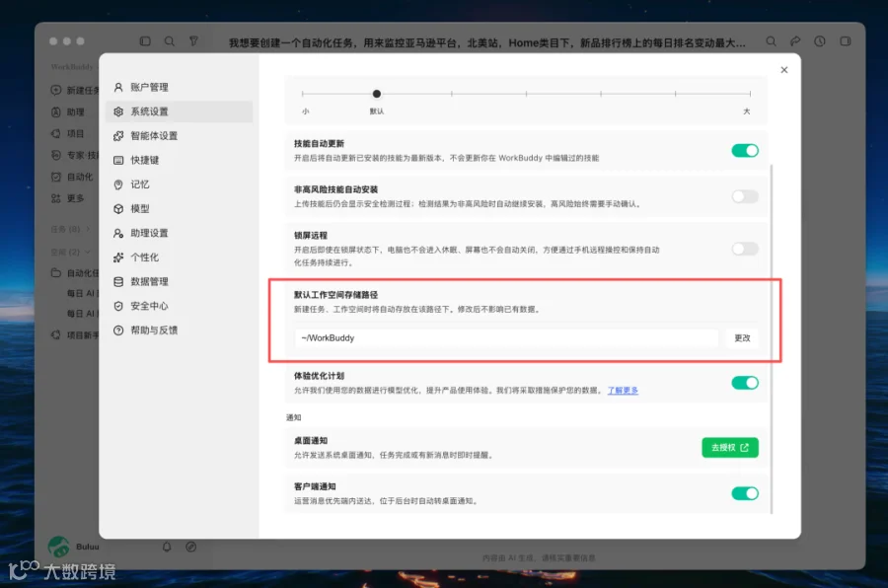The image size is (888, 588).
Task: Click the 默认工作空间存储路径 heading text
Action: pyautogui.click(x=335, y=295)
